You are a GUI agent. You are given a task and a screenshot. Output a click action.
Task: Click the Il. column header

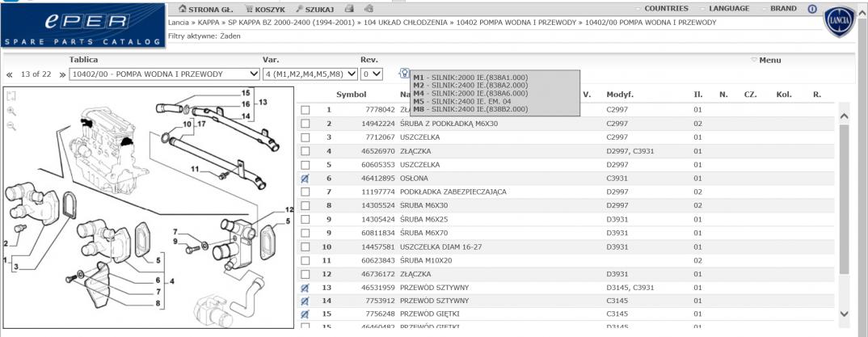click(x=698, y=95)
